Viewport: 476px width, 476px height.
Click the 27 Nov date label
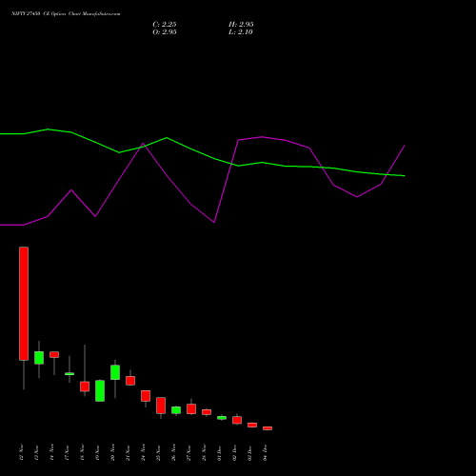point(189,452)
